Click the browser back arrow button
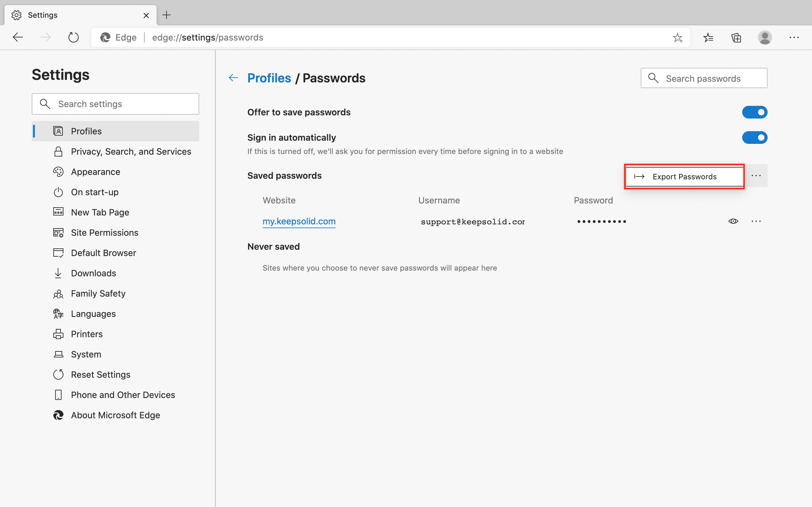This screenshot has width=812, height=507. [x=18, y=37]
